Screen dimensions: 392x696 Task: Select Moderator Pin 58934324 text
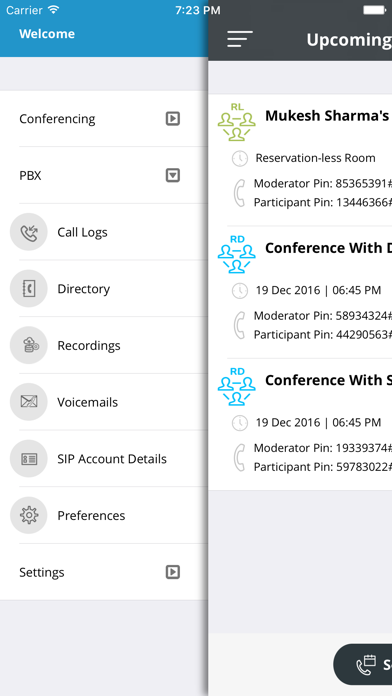(x=323, y=316)
